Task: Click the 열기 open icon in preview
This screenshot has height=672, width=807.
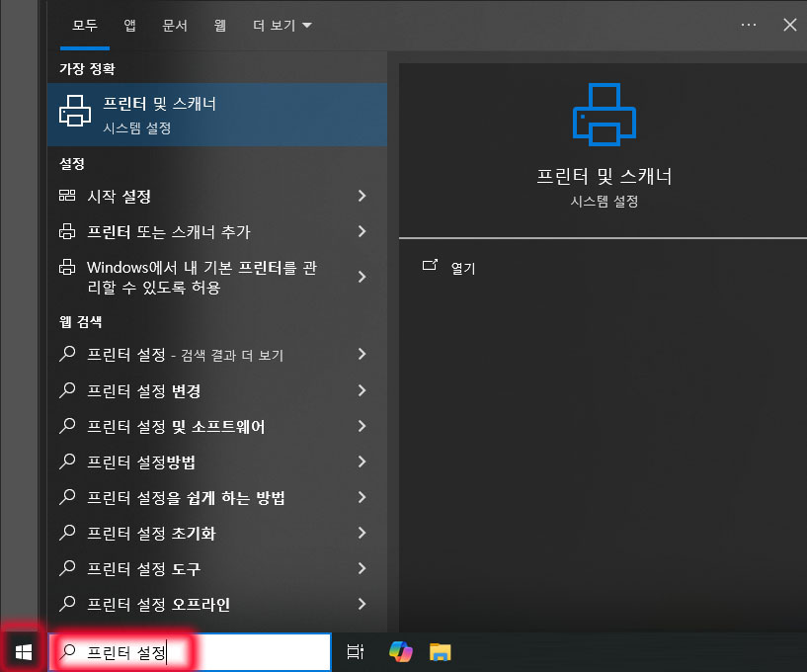Action: click(430, 265)
